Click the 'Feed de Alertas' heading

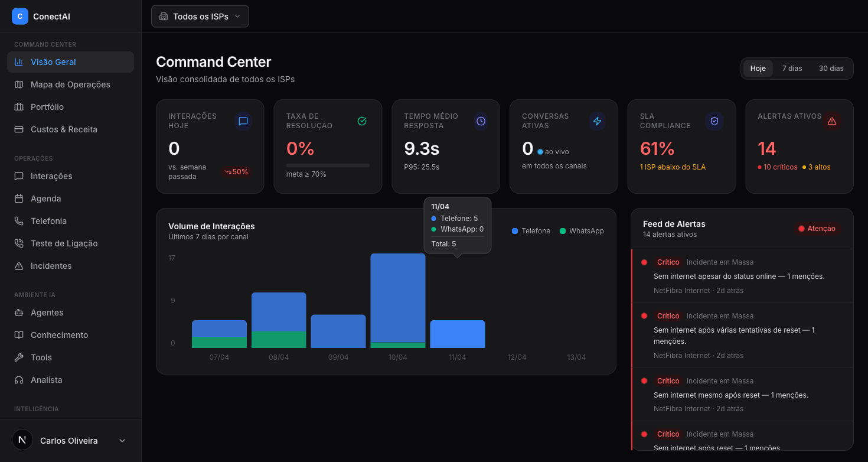(674, 224)
